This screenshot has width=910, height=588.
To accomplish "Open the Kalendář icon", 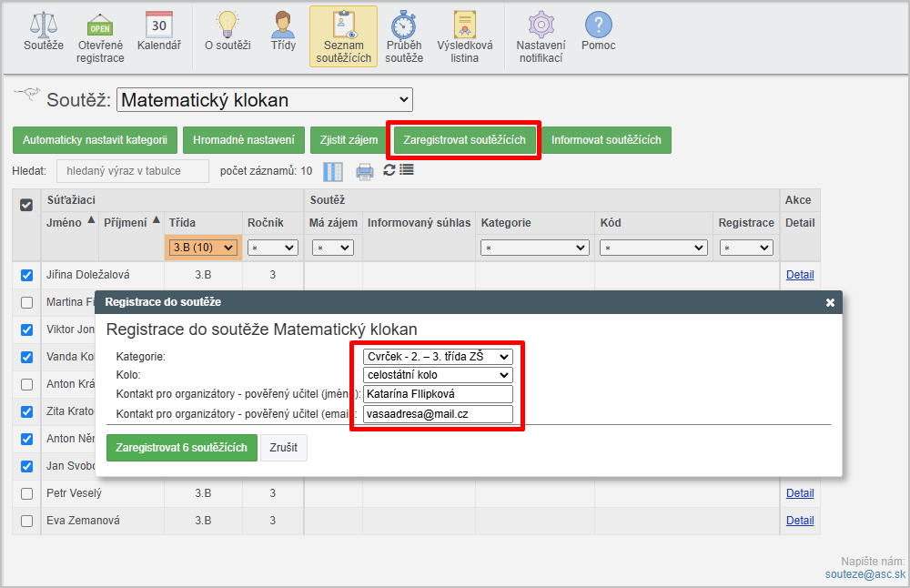I will pos(159,25).
